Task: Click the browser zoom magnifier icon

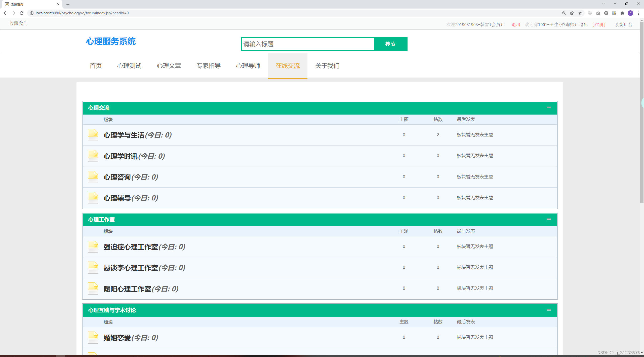Action: (564, 13)
